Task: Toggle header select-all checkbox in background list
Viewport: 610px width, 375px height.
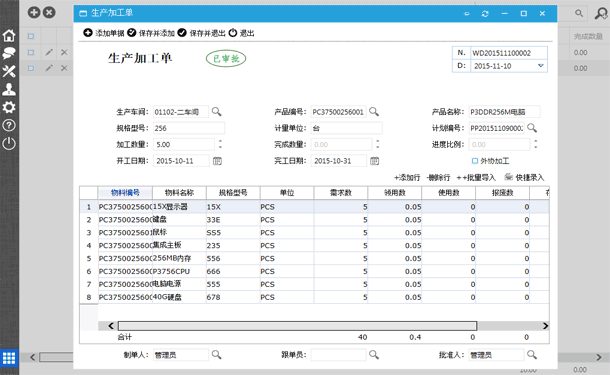Action: click(x=31, y=36)
